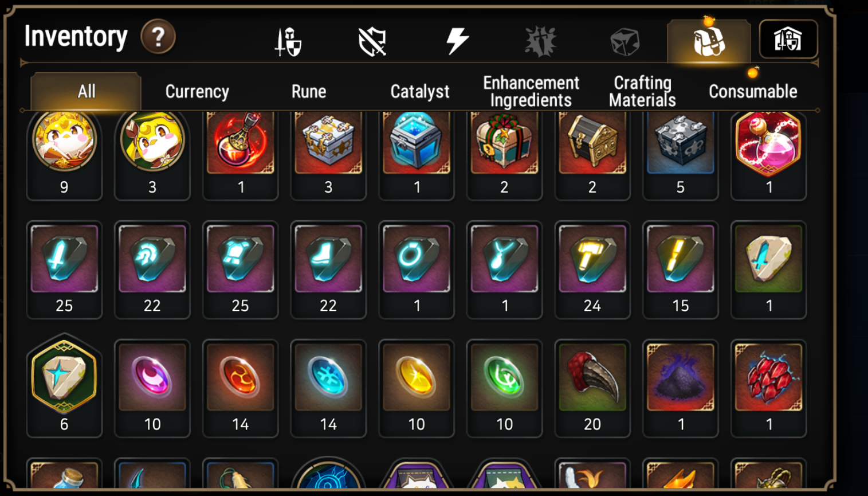Open the boxed house and shield icon
Viewport: 868px width, 496px height.
(x=788, y=40)
